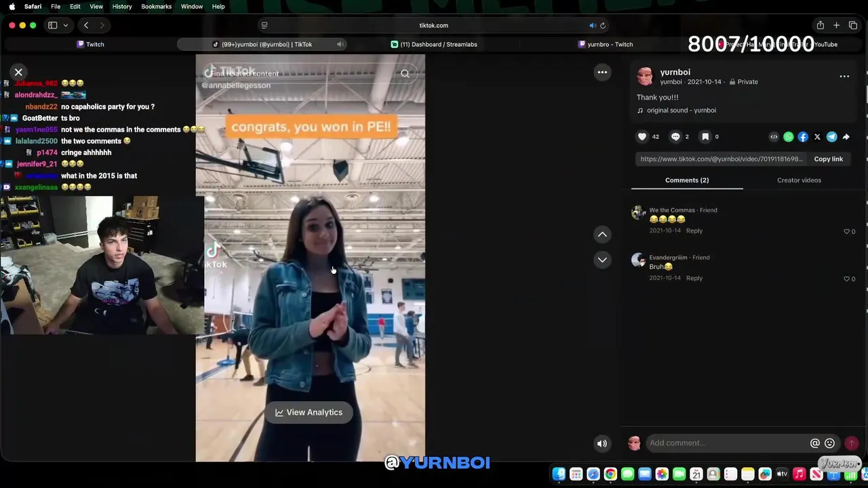The height and width of the screenshot is (488, 868).
Task: Open the History menu
Action: coord(122,6)
